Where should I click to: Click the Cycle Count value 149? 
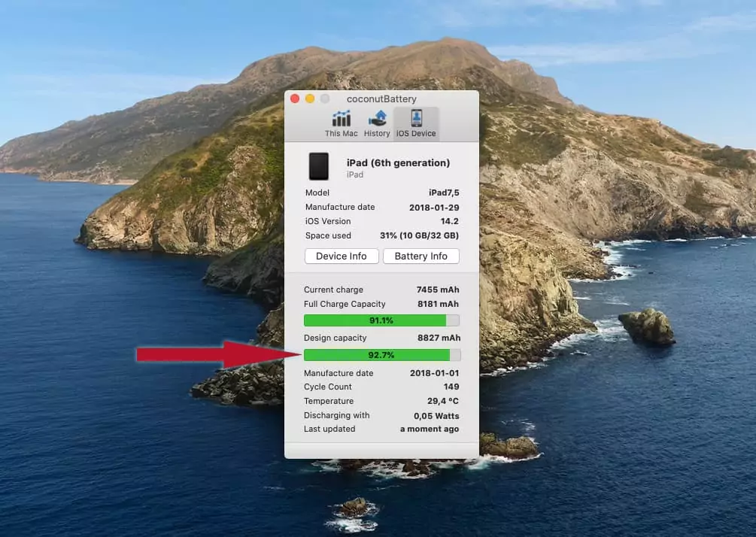(x=451, y=387)
